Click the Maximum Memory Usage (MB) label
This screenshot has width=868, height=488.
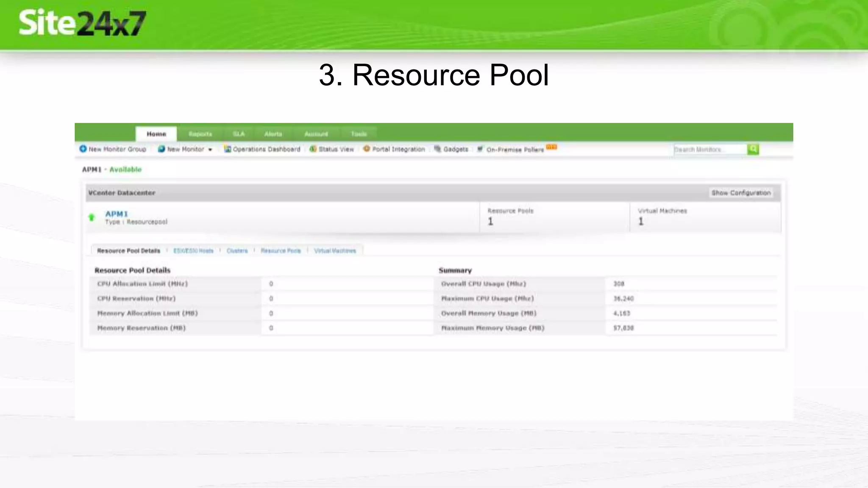point(493,328)
